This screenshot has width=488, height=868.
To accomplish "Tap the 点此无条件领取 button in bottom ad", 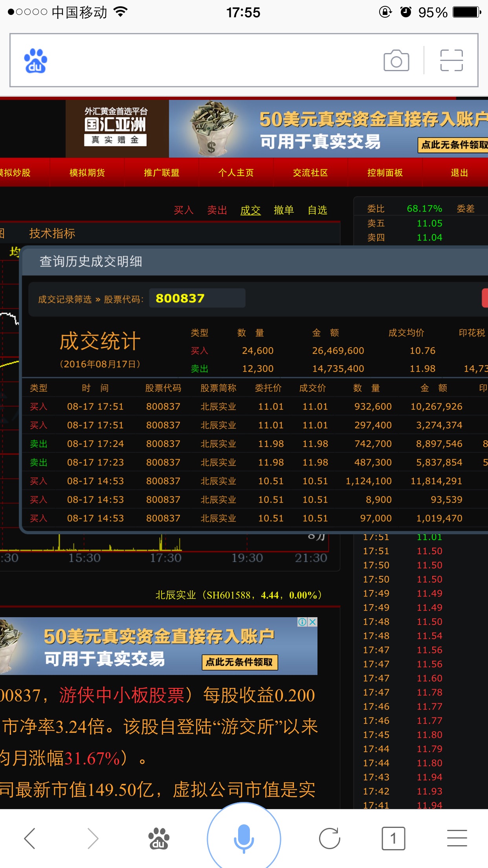I will [240, 662].
